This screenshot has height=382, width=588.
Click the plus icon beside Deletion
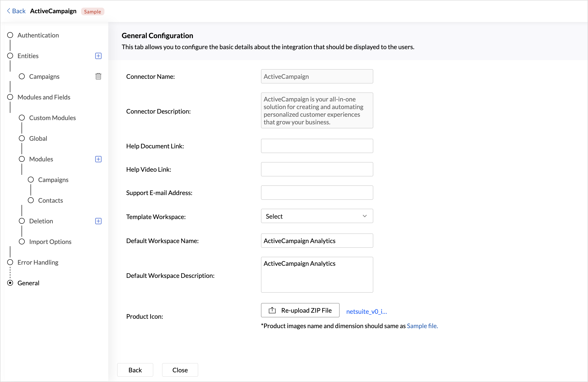coord(98,221)
